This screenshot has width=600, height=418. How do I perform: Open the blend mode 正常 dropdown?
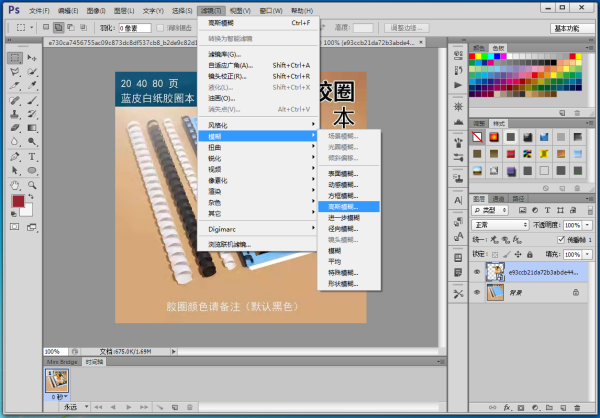click(x=500, y=226)
